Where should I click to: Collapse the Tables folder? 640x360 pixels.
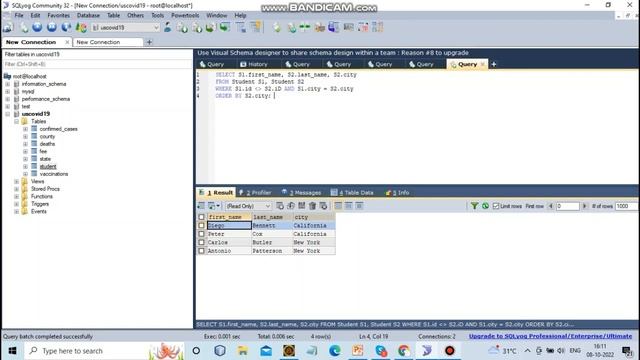16,121
